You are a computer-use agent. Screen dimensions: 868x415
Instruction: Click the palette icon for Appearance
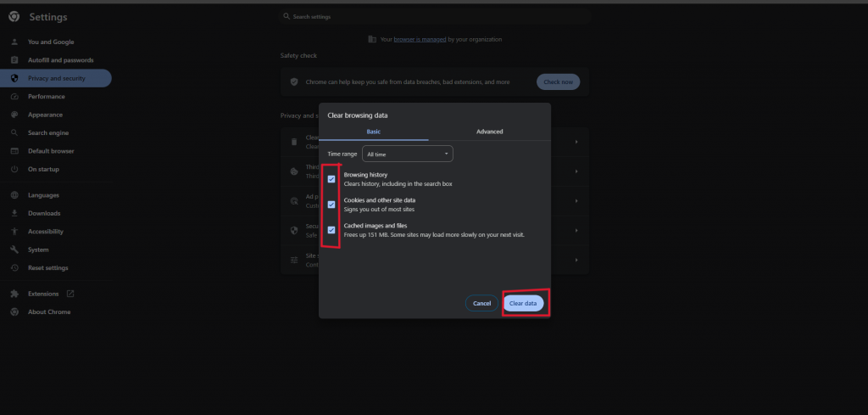[15, 115]
